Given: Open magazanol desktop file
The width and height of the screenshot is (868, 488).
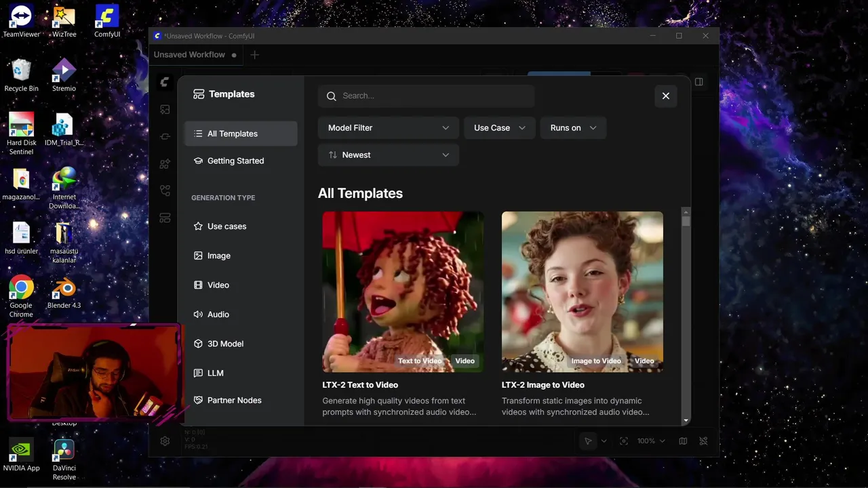Looking at the screenshot, I should coord(21,183).
